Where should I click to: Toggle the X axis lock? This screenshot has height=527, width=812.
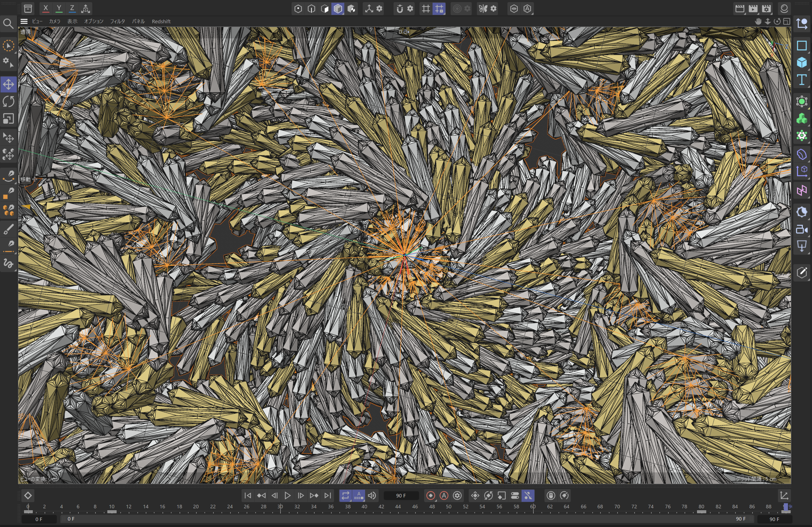coord(45,9)
